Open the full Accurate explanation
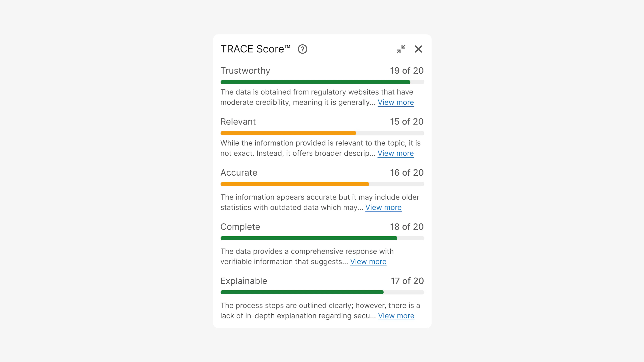The image size is (644, 362). [383, 207]
